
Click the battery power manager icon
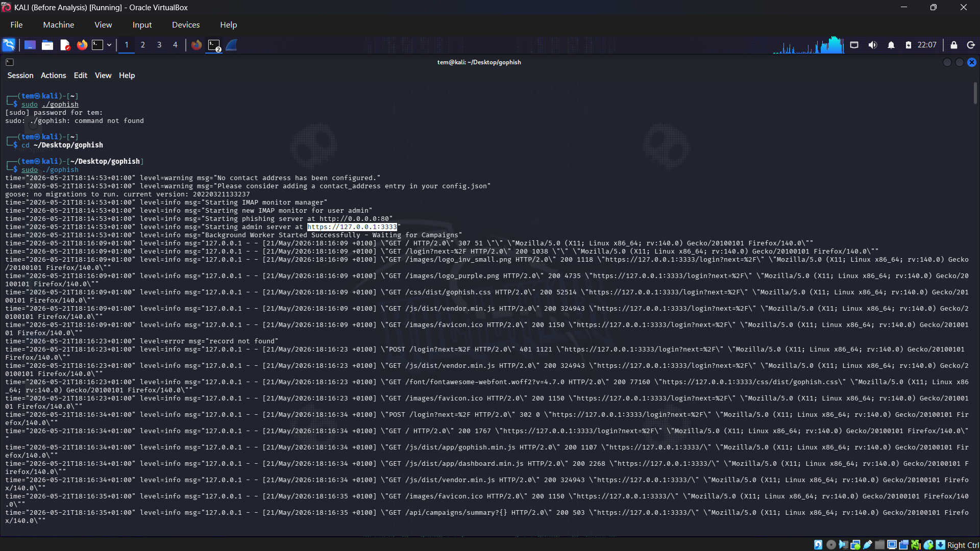pos(909,45)
